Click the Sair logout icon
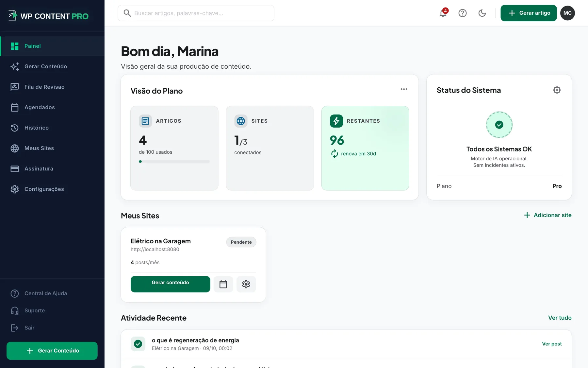Viewport: 588px width, 368px height. tap(15, 328)
